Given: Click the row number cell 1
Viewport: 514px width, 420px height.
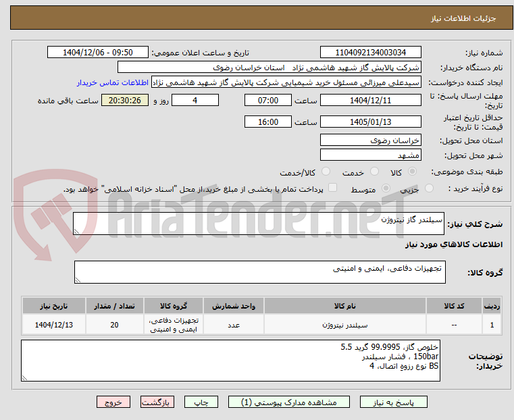Looking at the screenshot, I should tap(492, 325).
